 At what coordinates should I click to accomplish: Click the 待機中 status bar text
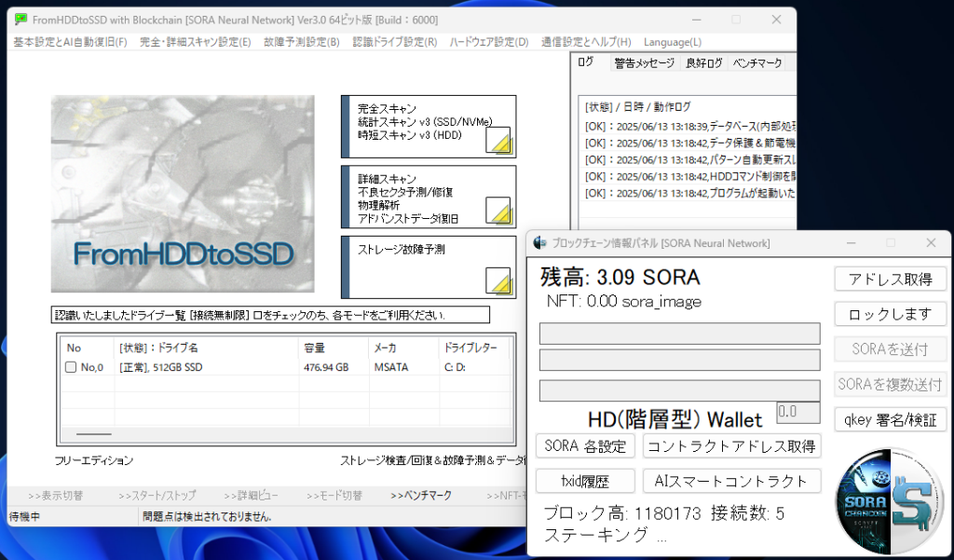pos(24,517)
